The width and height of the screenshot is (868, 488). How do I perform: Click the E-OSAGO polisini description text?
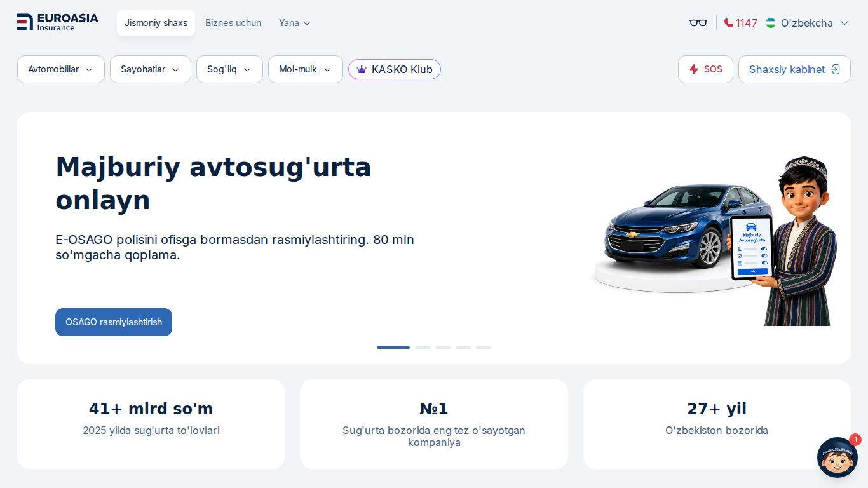(235, 247)
